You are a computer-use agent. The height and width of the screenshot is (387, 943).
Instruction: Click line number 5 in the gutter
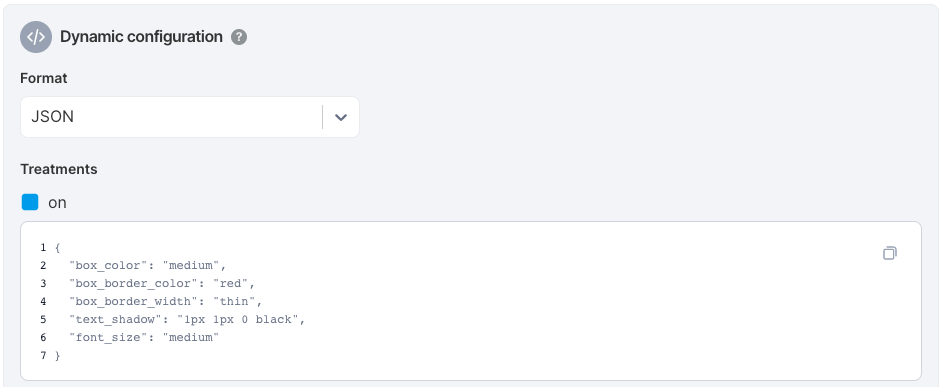43,320
